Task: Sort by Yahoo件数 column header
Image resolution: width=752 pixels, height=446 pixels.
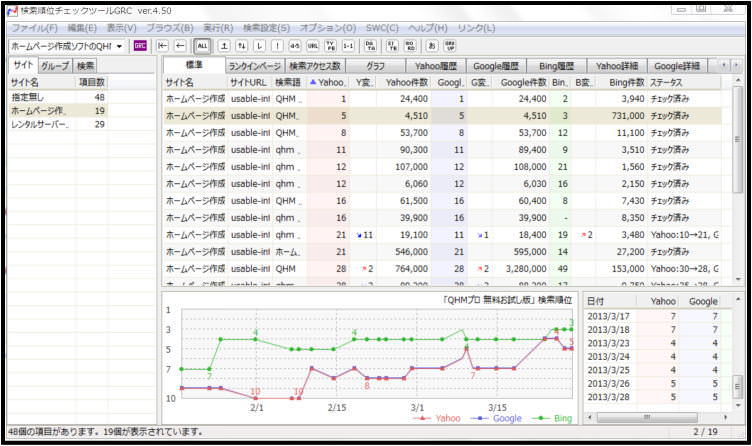Action: pyautogui.click(x=406, y=82)
